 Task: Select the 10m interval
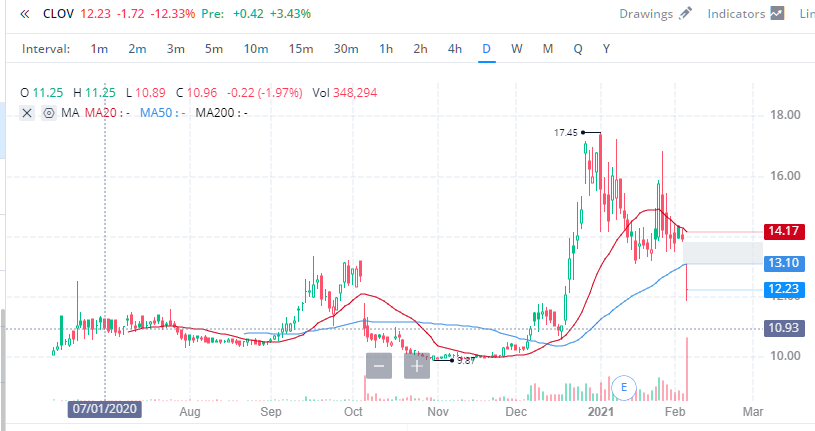pyautogui.click(x=256, y=49)
